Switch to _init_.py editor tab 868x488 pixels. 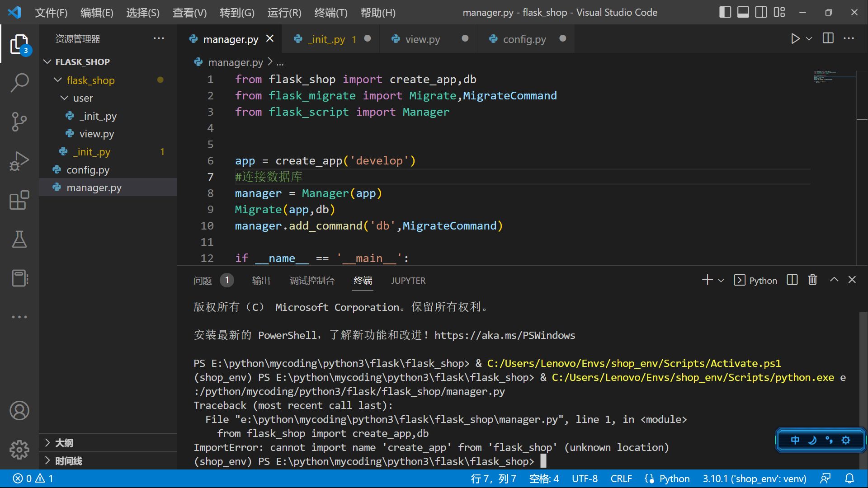pyautogui.click(x=330, y=39)
